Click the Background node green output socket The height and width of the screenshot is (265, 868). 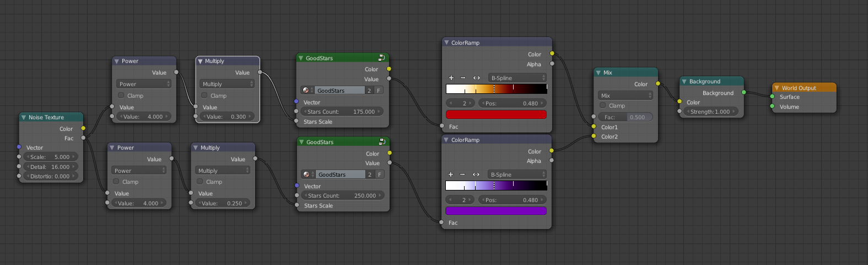pos(743,93)
